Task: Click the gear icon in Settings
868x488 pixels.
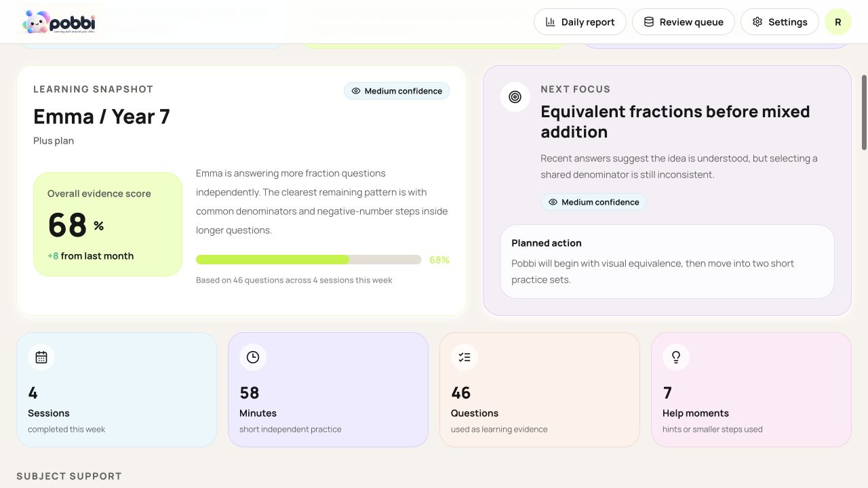Action: (757, 22)
